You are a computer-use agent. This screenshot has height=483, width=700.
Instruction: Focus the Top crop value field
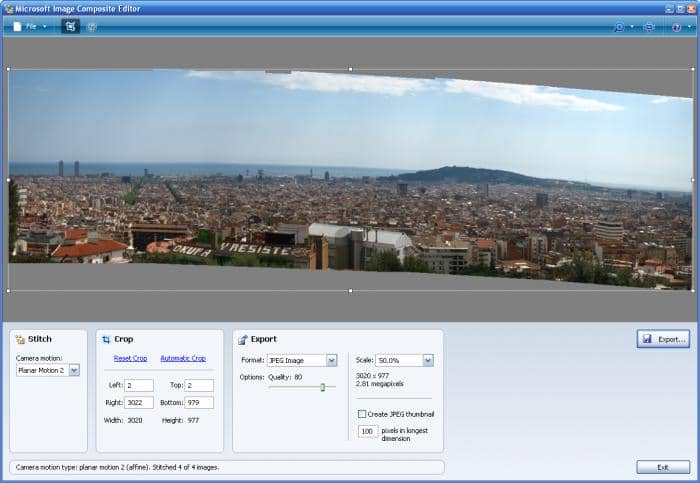[x=199, y=385]
